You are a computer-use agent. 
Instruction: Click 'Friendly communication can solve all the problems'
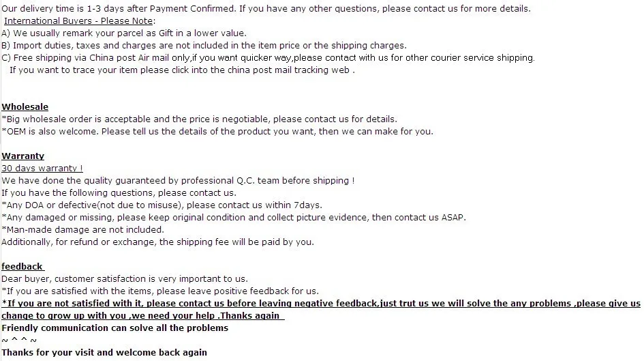(x=114, y=328)
